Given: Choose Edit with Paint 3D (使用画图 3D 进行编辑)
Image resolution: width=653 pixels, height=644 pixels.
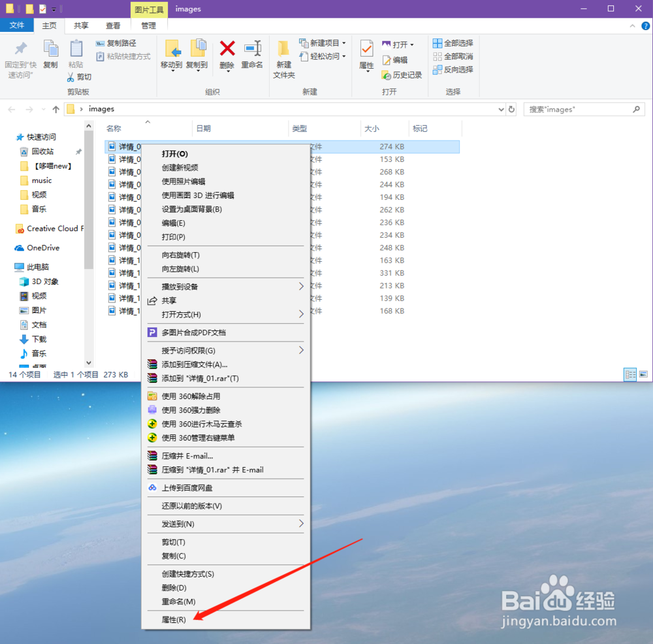Looking at the screenshot, I should click(227, 195).
